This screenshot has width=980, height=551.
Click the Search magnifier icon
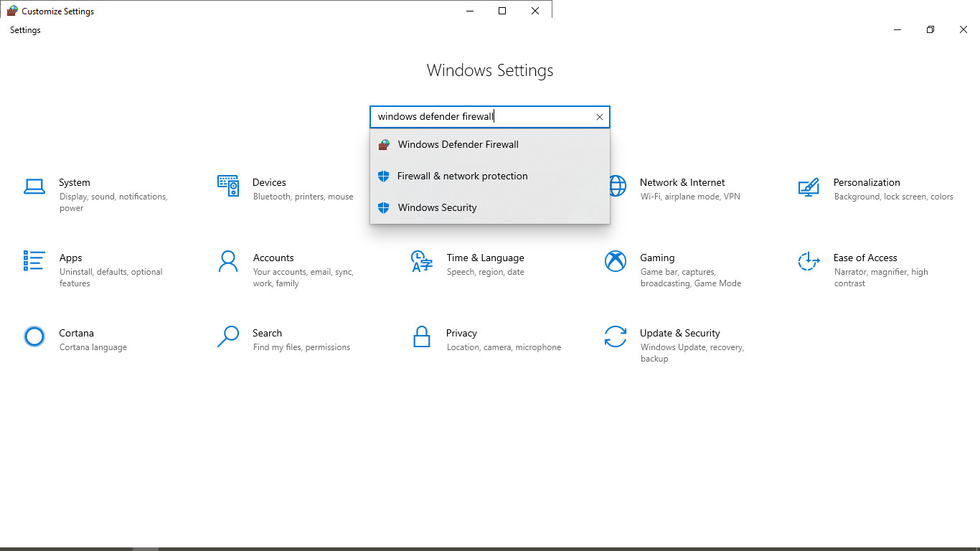click(228, 336)
